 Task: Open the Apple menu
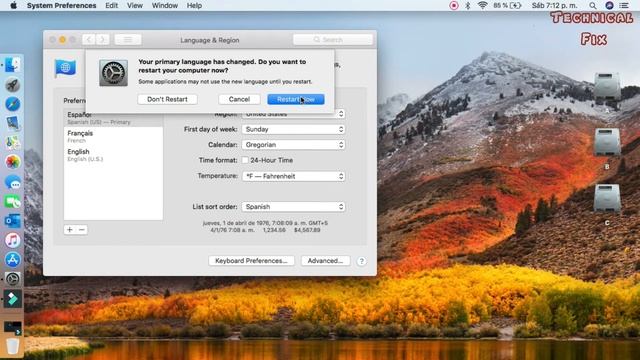[x=13, y=6]
